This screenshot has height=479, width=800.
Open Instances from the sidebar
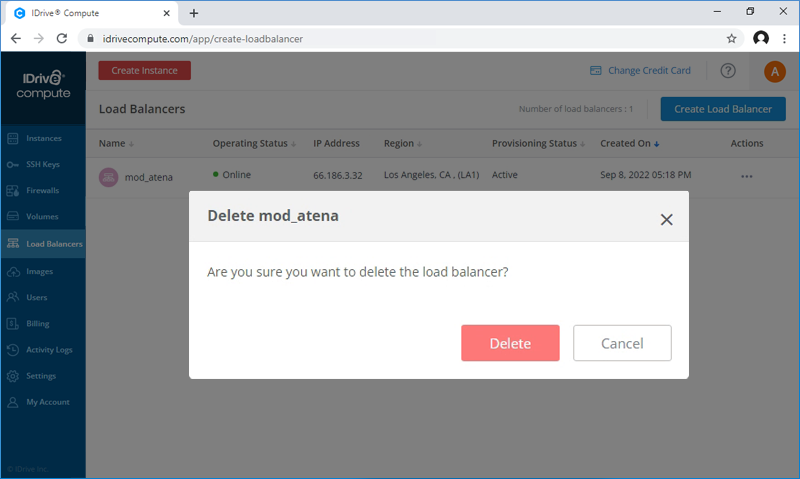[x=43, y=138]
